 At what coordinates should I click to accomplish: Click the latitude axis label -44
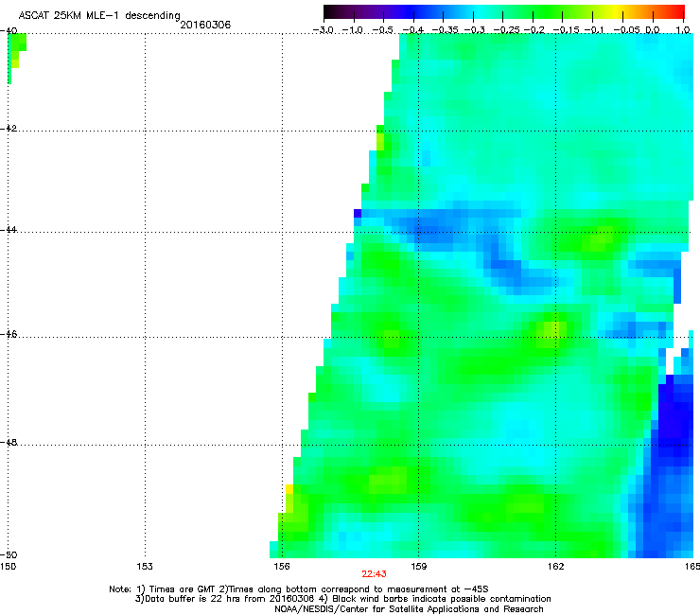[9, 230]
